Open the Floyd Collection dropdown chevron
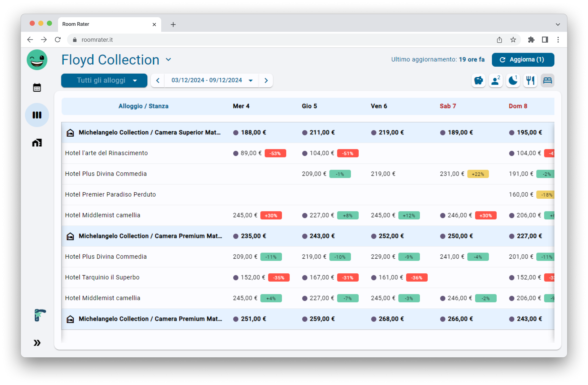The image size is (588, 385). pos(168,60)
